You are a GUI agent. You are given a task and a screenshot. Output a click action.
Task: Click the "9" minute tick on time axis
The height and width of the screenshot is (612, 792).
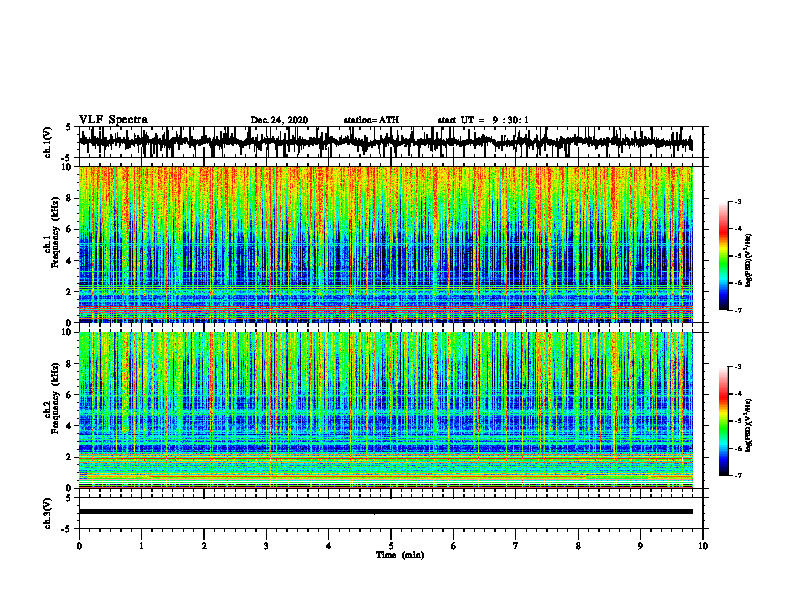click(640, 546)
